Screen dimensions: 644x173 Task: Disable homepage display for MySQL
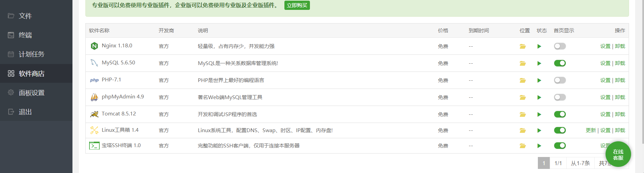click(x=560, y=63)
